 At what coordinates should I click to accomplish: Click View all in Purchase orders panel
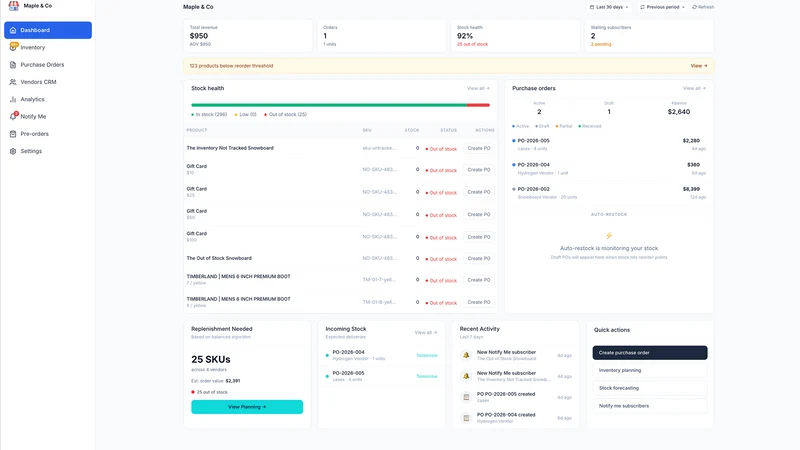tap(694, 88)
